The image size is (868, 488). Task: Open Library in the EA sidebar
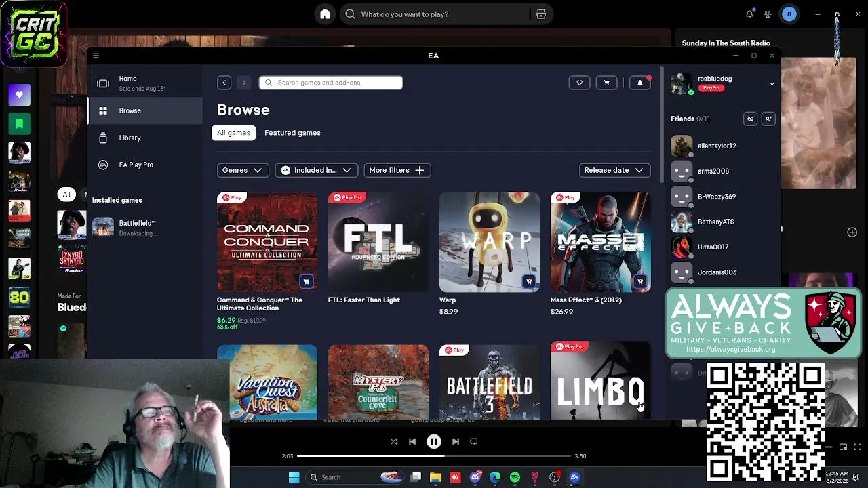tap(144, 138)
